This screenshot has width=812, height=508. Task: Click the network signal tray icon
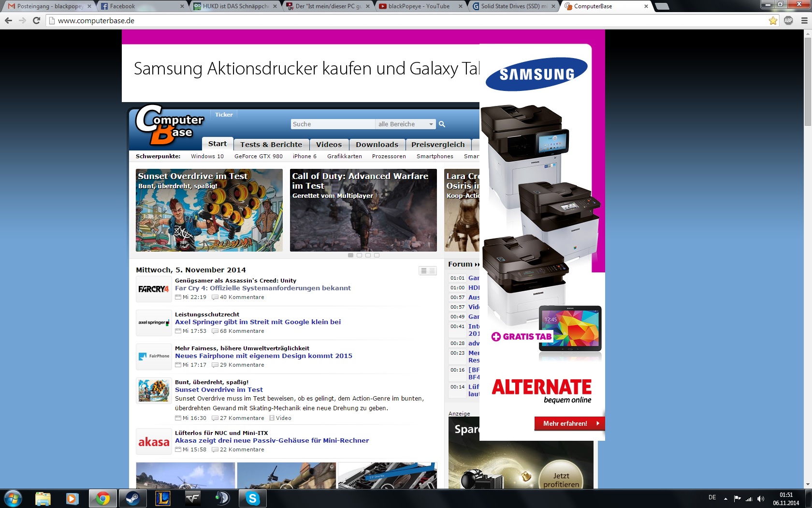pyautogui.click(x=749, y=499)
